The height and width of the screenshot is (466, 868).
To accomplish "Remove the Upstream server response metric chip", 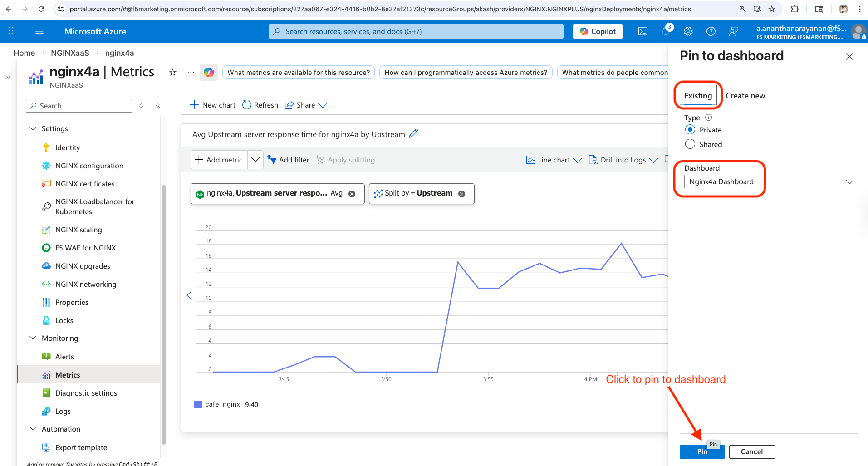I will click(352, 194).
